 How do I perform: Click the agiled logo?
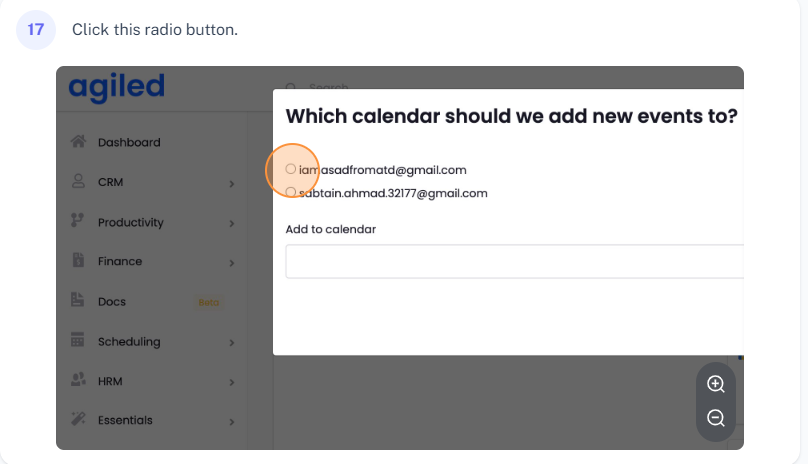click(116, 88)
